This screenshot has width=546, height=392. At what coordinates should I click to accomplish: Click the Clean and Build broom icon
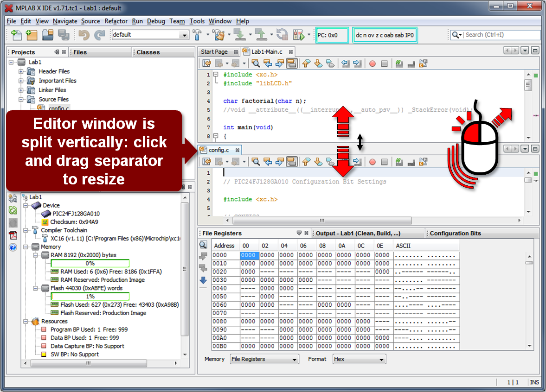pyautogui.click(x=218, y=35)
